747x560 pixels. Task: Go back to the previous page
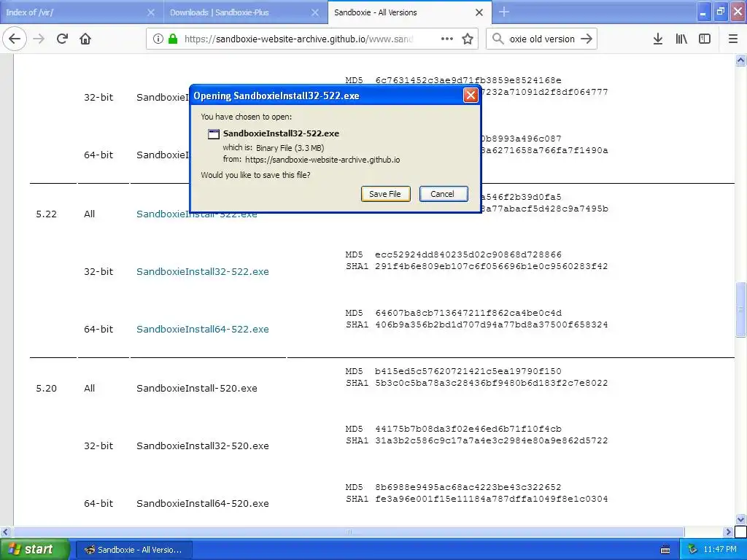[x=15, y=39]
